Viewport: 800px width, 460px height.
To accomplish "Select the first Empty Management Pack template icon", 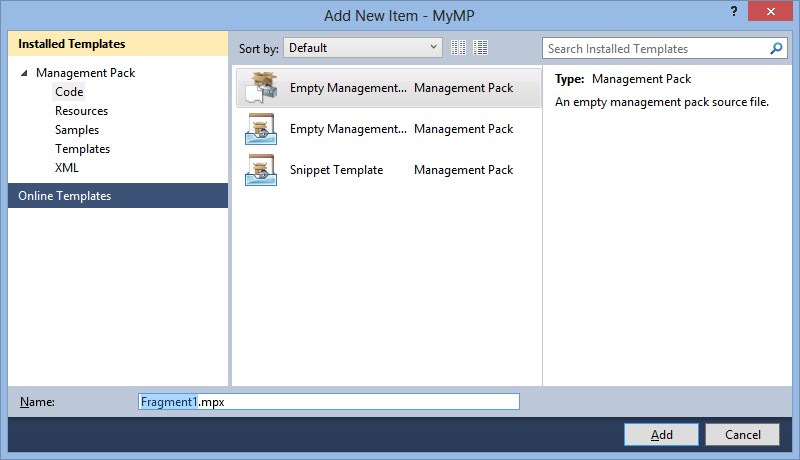I will [x=261, y=88].
